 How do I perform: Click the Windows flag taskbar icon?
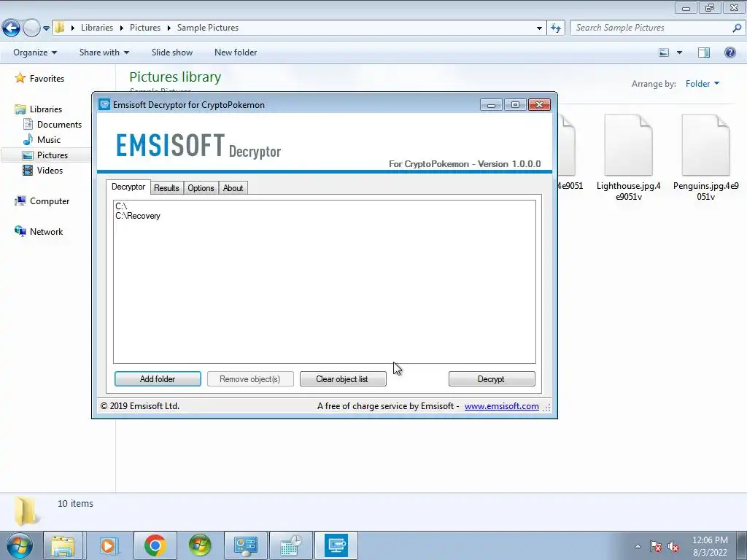pos(200,545)
